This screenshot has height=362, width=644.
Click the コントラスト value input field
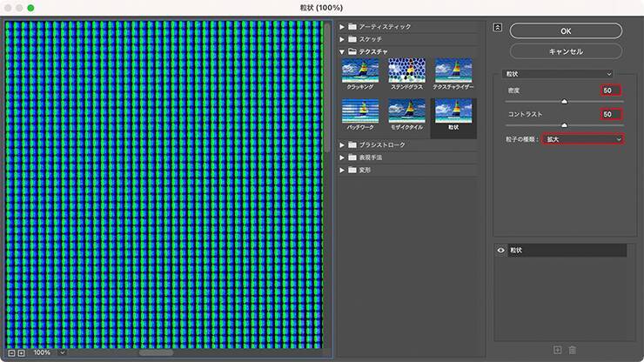(x=611, y=114)
